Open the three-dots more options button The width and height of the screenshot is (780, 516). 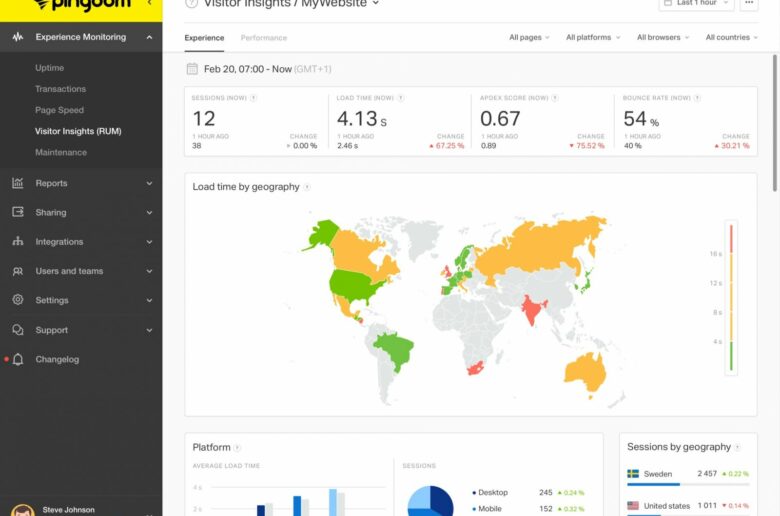[749, 3]
